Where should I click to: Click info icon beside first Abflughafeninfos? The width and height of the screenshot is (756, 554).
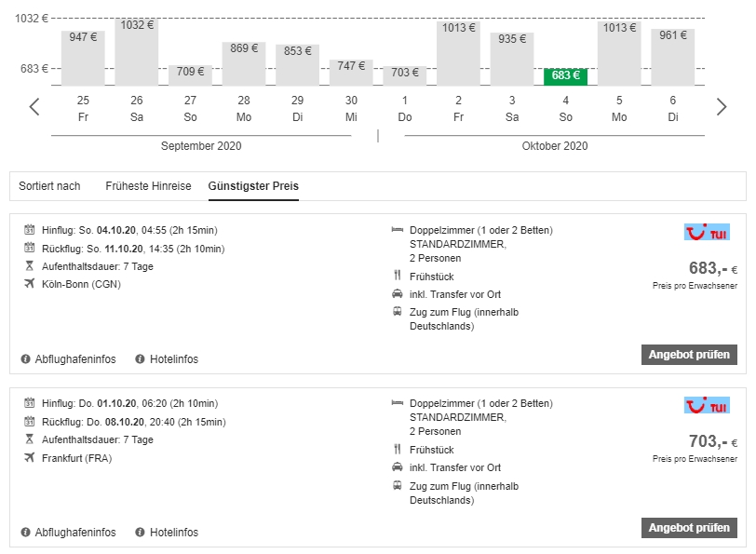(25, 359)
